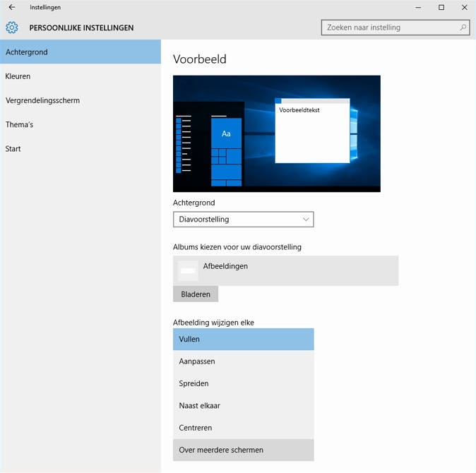Minimize the Instellingen window
This screenshot has width=476, height=473.
click(418, 8)
